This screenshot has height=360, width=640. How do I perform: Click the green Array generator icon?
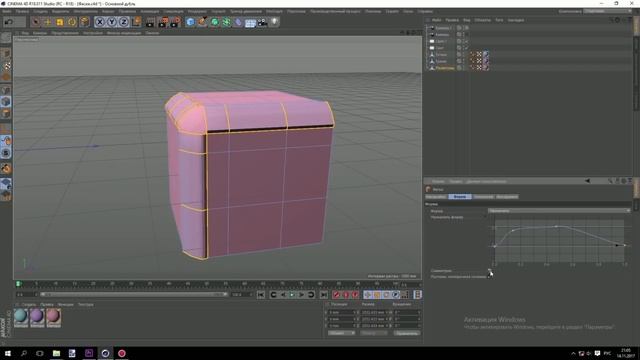pyautogui.click(x=227, y=22)
